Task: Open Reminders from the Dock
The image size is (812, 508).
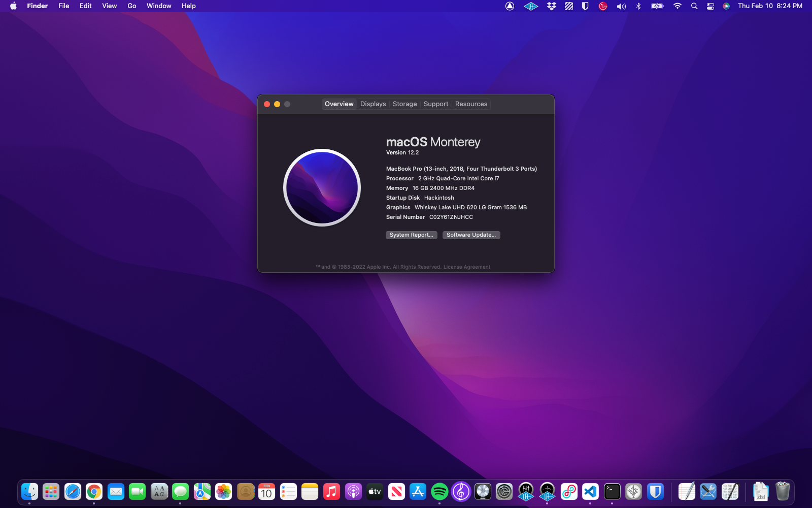Action: click(x=288, y=491)
